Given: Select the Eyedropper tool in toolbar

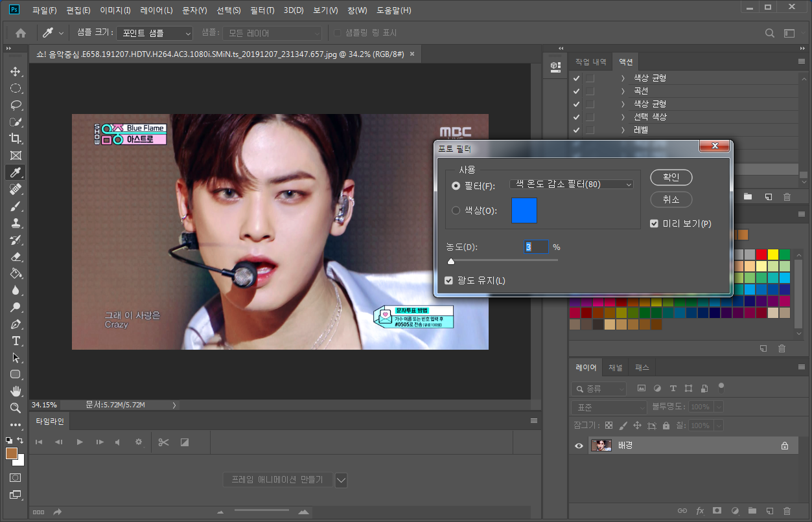Looking at the screenshot, I should 16,172.
